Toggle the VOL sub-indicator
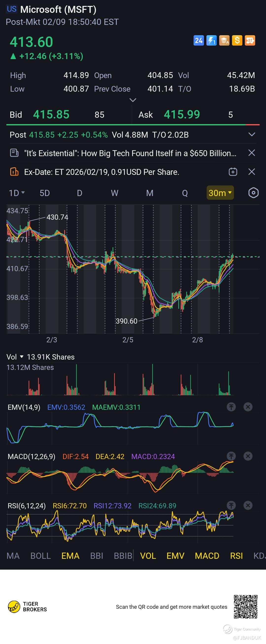This screenshot has height=644, width=266. (x=148, y=556)
